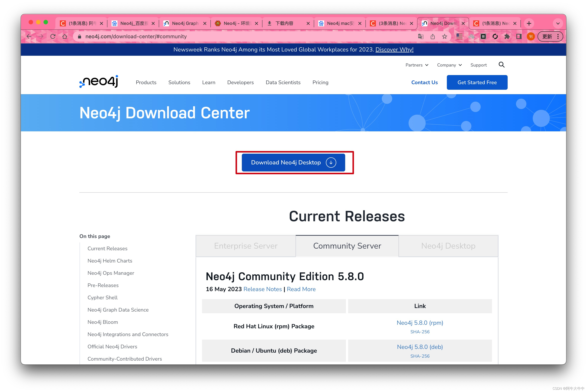Jump to Pre-Releases in sidebar
The image size is (587, 392).
(103, 285)
